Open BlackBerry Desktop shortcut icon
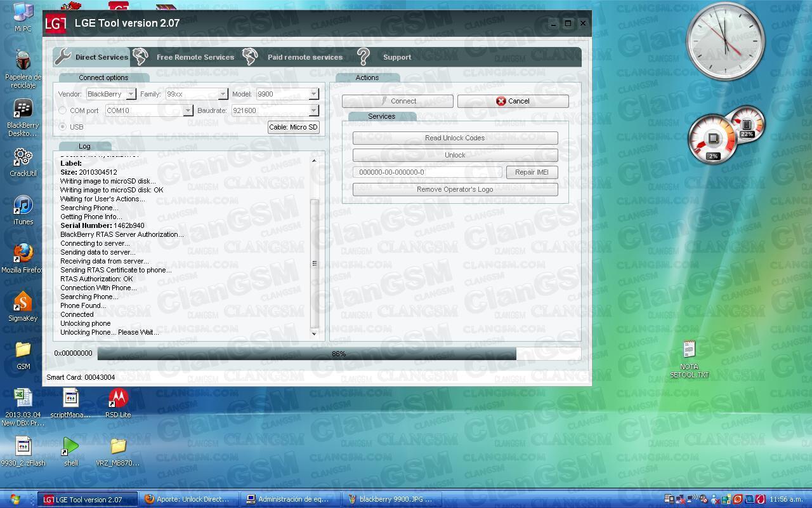This screenshot has width=812, height=508. coord(23,118)
